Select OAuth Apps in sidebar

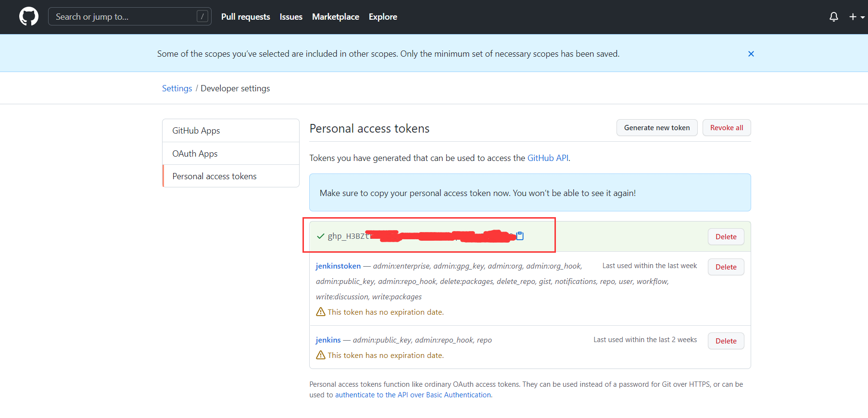coord(231,154)
